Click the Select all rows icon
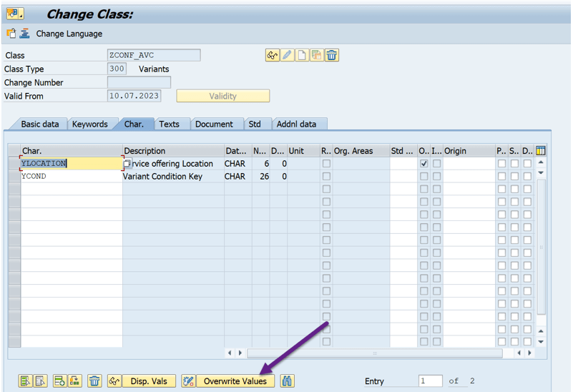 pyautogui.click(x=25, y=381)
